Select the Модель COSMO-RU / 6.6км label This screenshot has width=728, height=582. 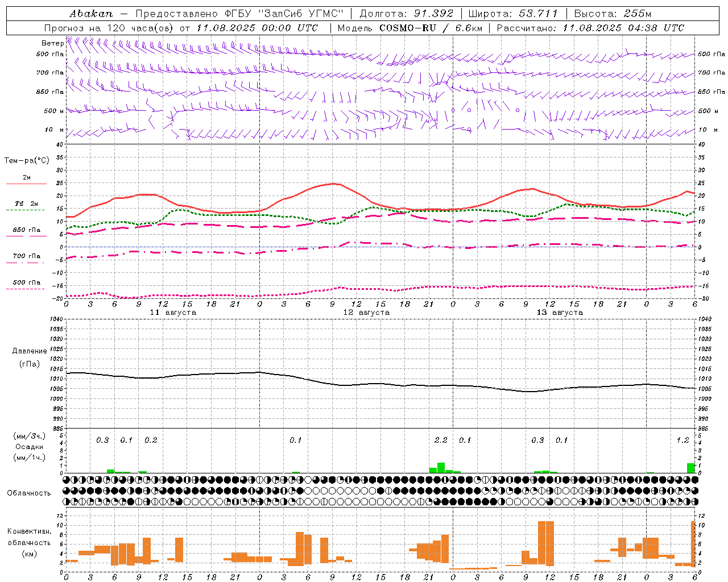[x=410, y=28]
